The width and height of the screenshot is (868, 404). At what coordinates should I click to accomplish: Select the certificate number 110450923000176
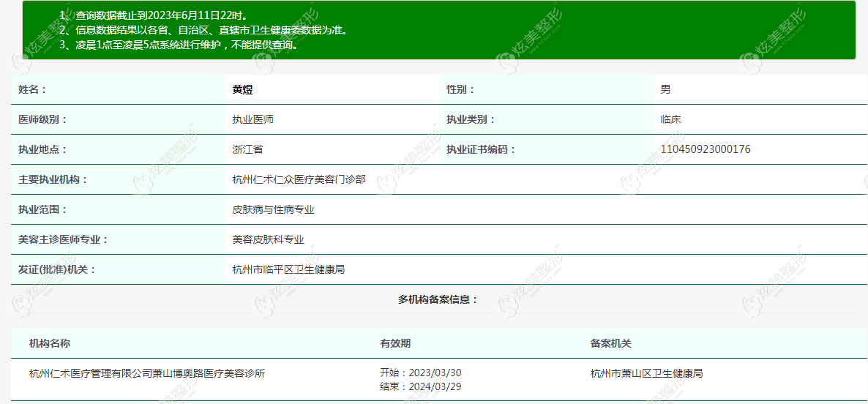(x=706, y=149)
